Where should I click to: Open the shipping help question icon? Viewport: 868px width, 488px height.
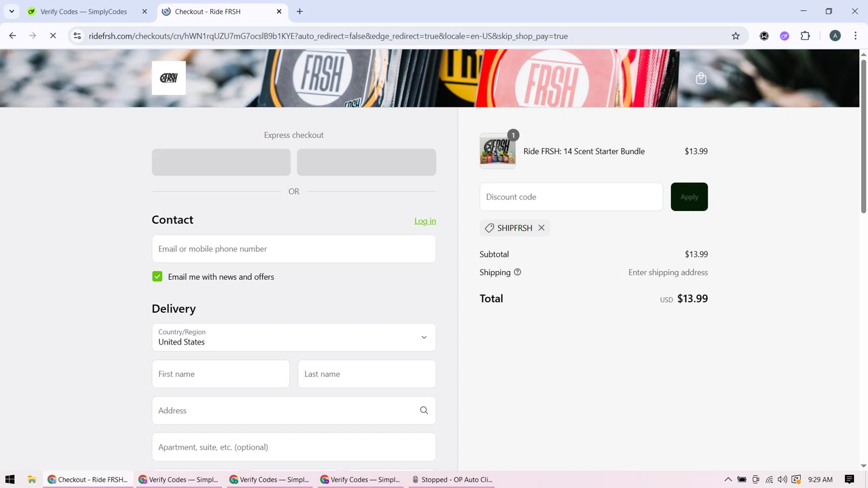[x=517, y=272]
